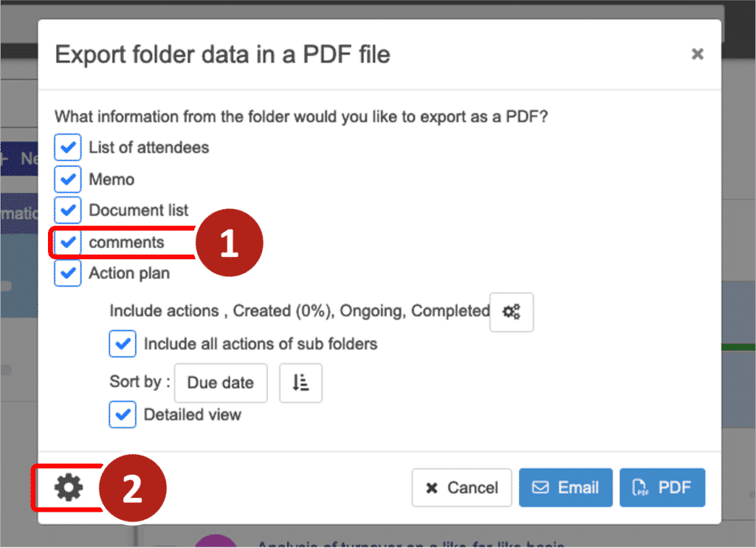Uncheck List of attendees checkbox
The image size is (756, 548).
tap(68, 148)
